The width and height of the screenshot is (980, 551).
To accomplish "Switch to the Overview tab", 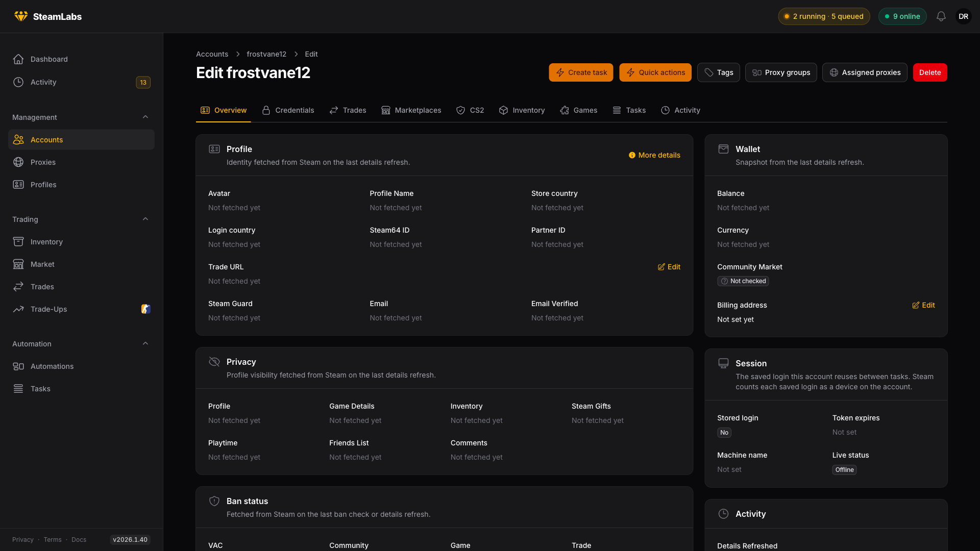I will point(223,110).
